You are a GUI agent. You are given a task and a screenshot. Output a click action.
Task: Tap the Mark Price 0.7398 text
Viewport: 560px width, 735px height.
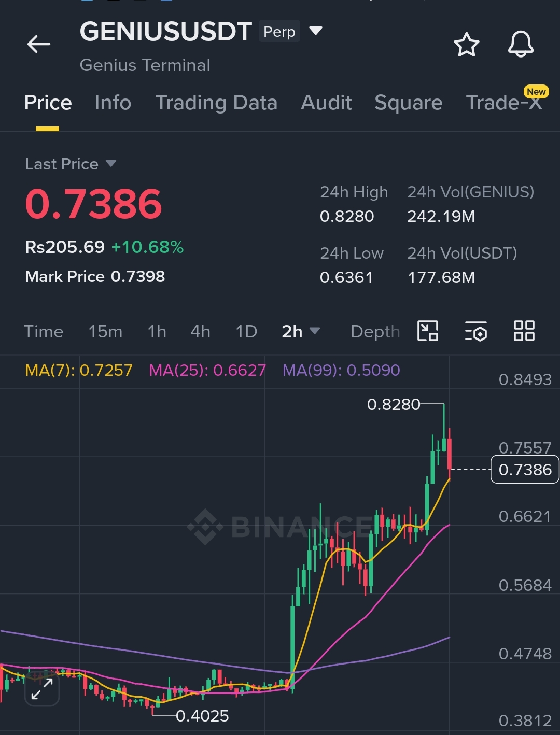(95, 276)
